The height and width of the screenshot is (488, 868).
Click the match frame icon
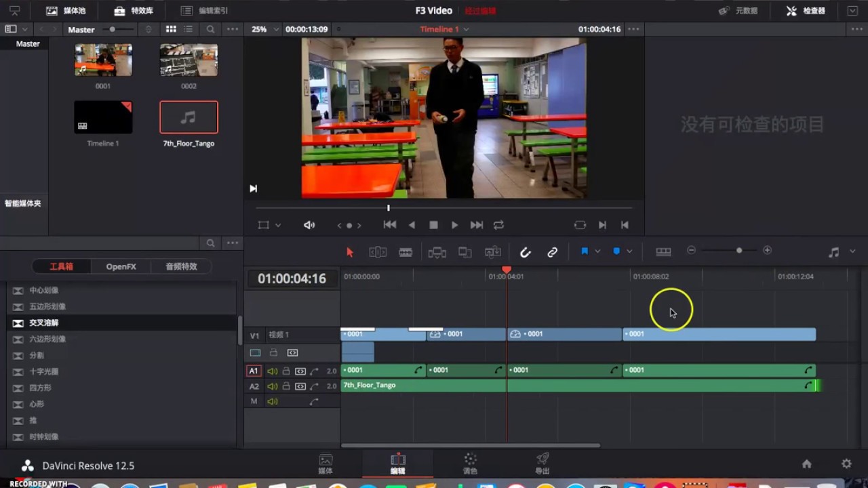tap(580, 225)
